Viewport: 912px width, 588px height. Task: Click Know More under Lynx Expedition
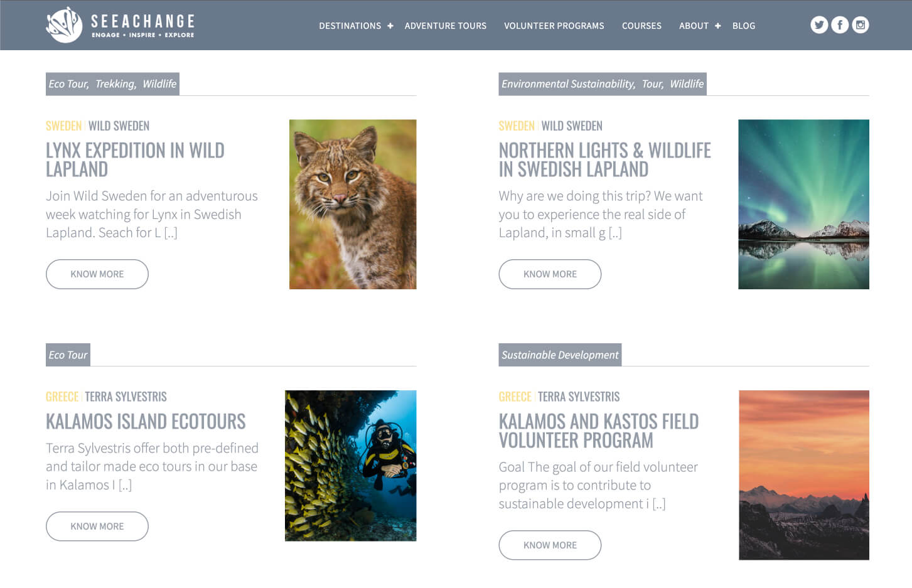[x=97, y=274]
